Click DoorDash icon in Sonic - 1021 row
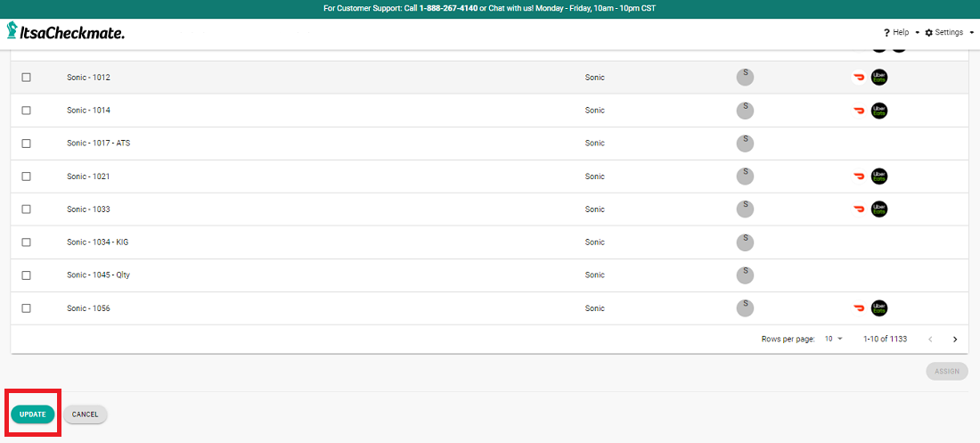The image size is (980, 443). (859, 176)
